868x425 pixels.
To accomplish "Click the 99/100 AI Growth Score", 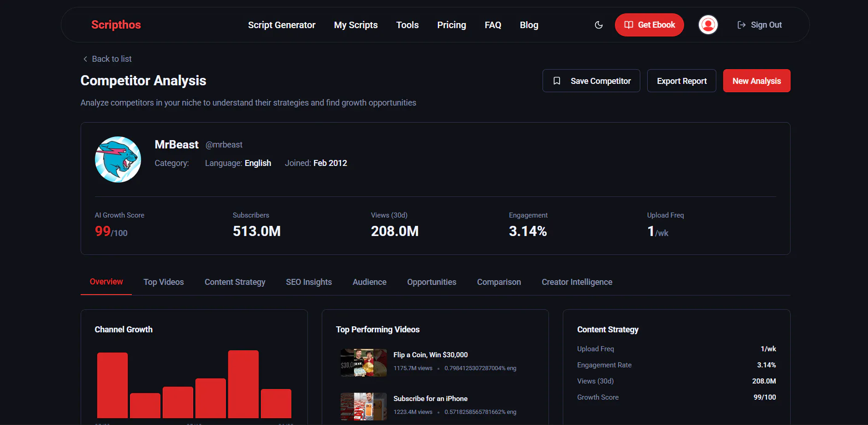I will pos(111,231).
